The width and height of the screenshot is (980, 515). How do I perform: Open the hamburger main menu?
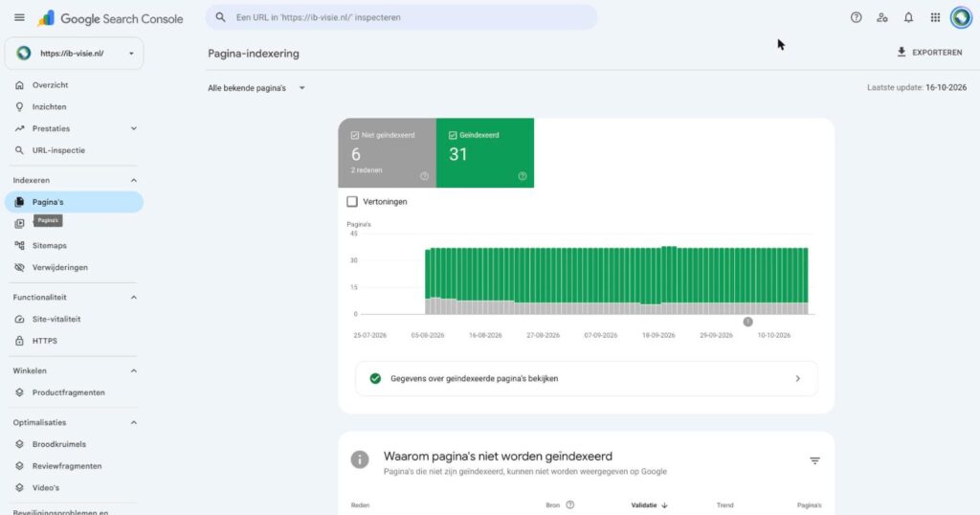[19, 17]
